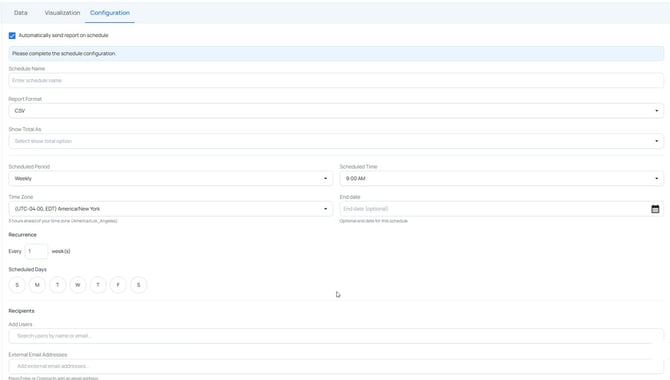Click the 'Please complete the schedule configuration' notice
The width and height of the screenshot is (670, 380).
point(336,53)
